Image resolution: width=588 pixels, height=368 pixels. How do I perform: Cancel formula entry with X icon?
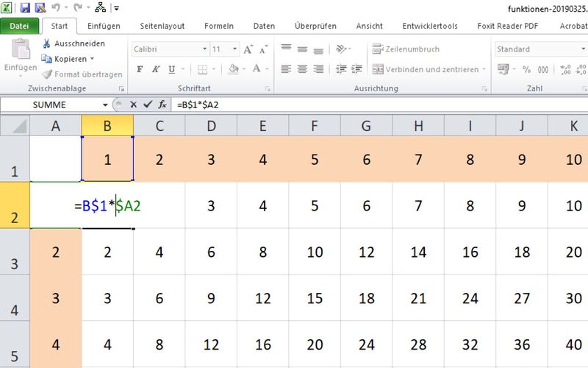click(x=133, y=105)
